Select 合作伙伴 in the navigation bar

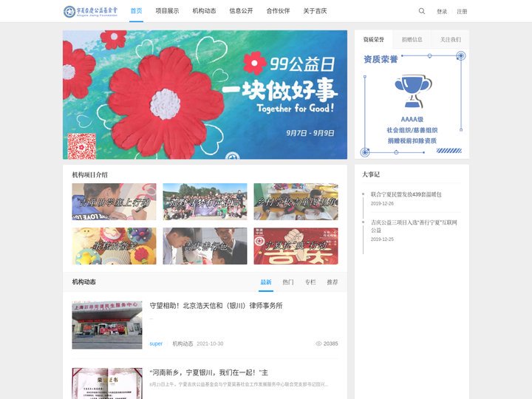279,11
